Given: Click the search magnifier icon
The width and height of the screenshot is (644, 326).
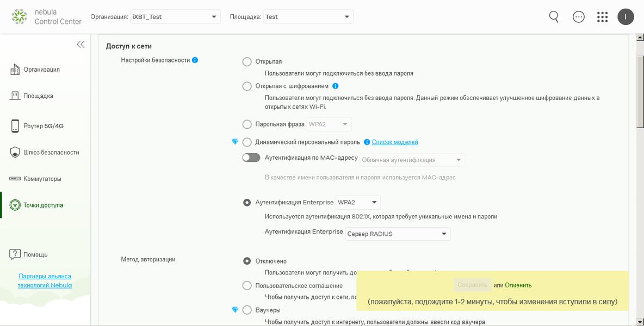Looking at the screenshot, I should click(x=554, y=17).
